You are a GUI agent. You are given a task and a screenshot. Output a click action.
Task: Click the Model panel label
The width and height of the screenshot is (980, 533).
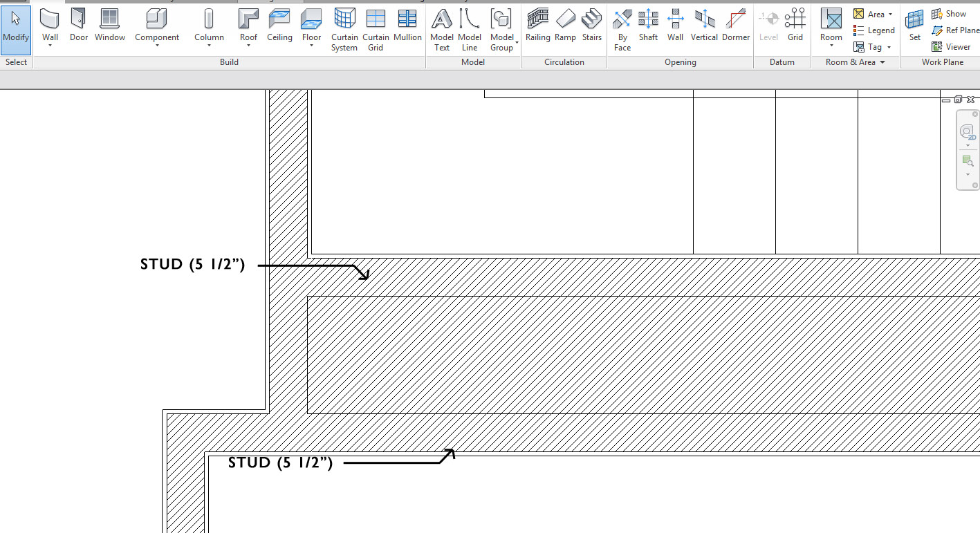point(473,62)
